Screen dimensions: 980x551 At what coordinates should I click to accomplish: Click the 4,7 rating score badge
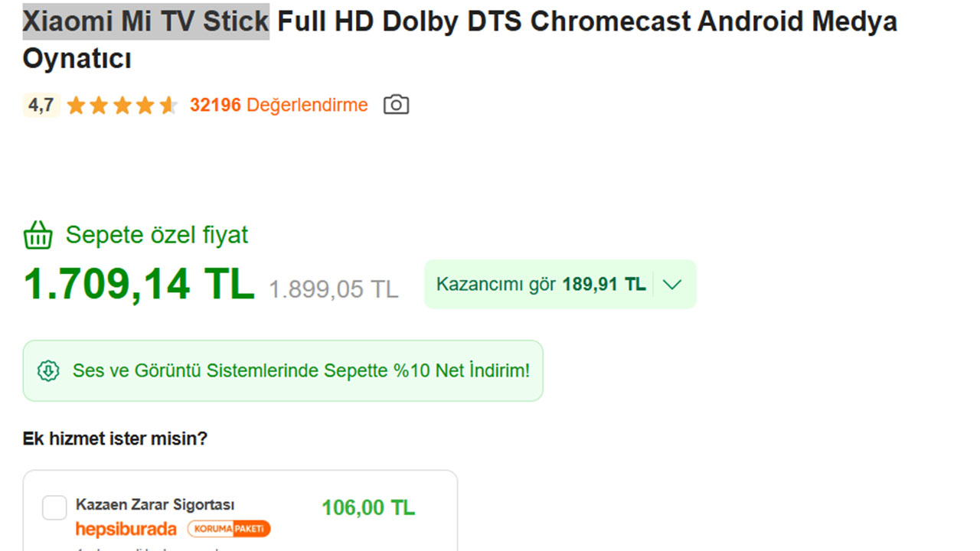coord(41,105)
